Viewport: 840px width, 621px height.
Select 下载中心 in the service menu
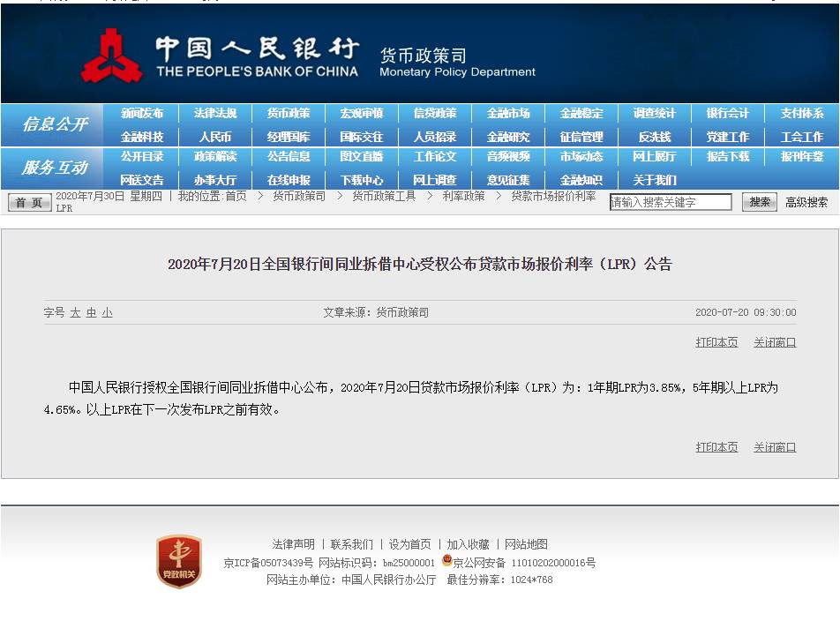pos(362,180)
